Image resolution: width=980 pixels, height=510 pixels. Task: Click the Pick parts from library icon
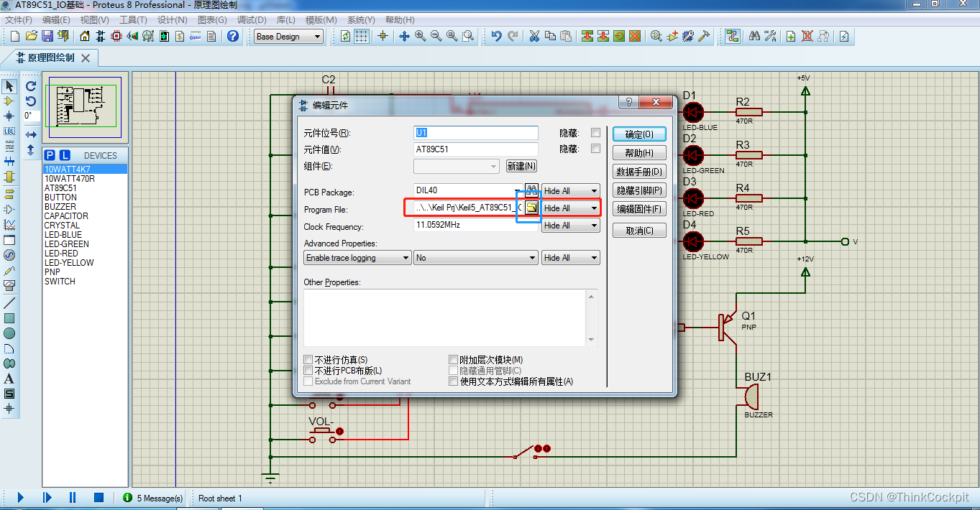[x=656, y=36]
